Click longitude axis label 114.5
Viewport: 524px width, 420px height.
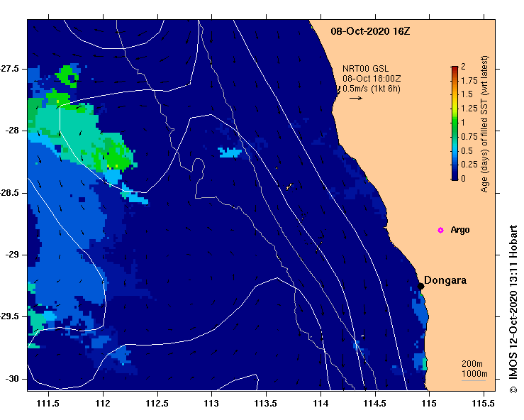pos(374,403)
